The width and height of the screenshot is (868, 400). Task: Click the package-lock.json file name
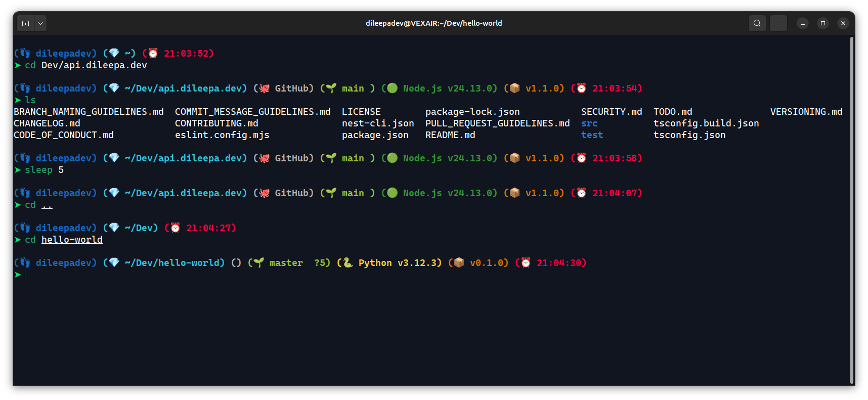pyautogui.click(x=472, y=112)
